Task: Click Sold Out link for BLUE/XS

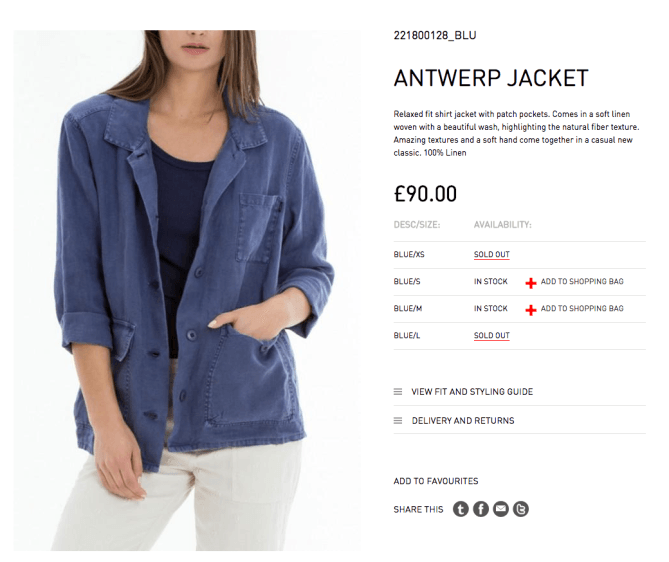Action: pyautogui.click(x=492, y=254)
